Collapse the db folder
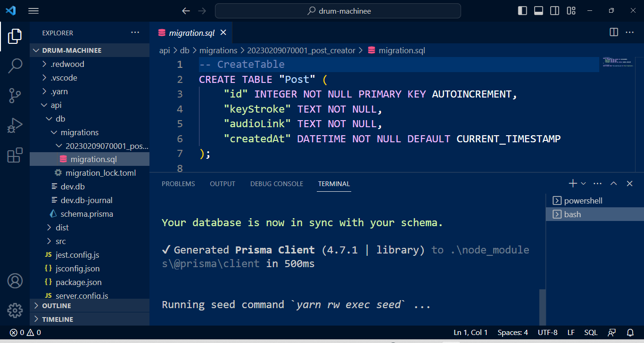The width and height of the screenshot is (644, 343). 90,119
